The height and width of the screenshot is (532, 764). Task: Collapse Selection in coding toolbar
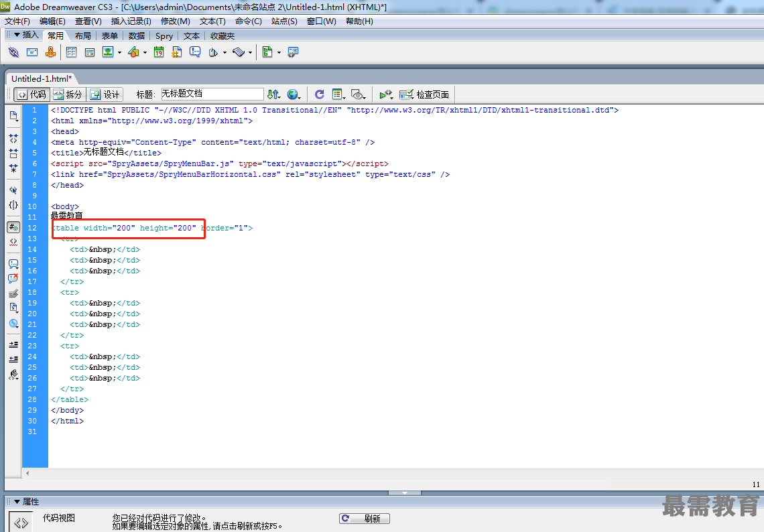13,153
